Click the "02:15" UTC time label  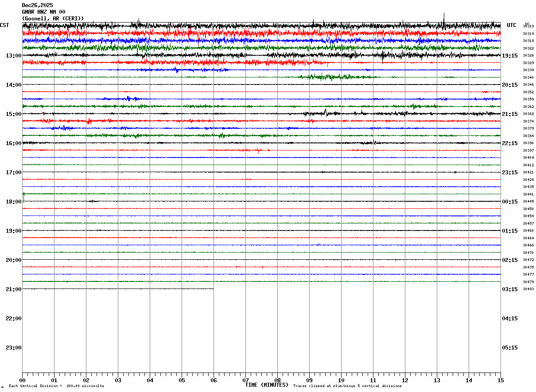pyautogui.click(x=510, y=260)
